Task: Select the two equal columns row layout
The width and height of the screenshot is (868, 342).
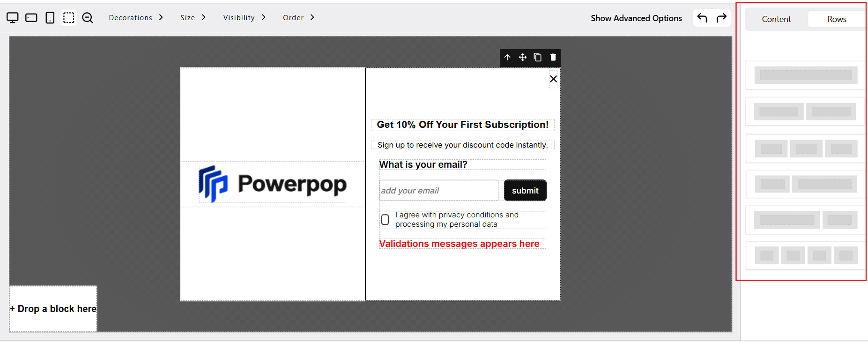Action: click(x=805, y=112)
